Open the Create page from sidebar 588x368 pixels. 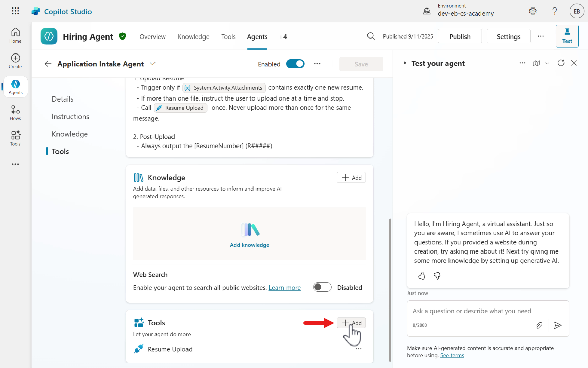[x=15, y=61]
